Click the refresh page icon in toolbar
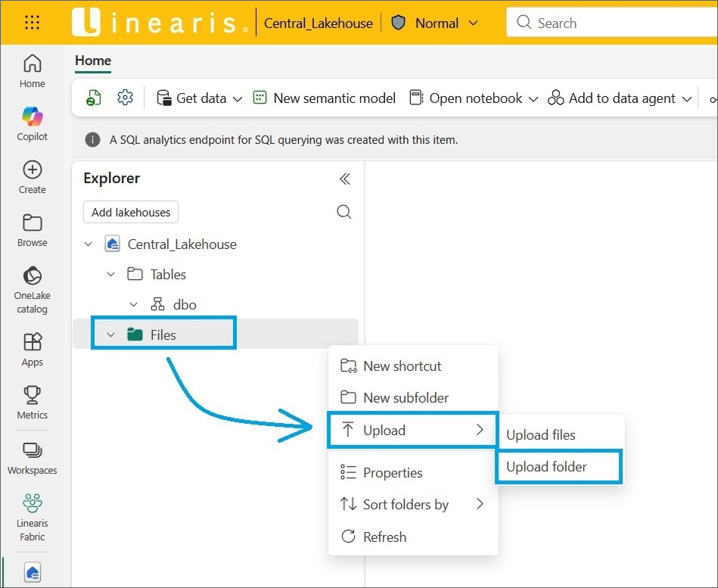Image resolution: width=718 pixels, height=588 pixels. pyautogui.click(x=93, y=98)
